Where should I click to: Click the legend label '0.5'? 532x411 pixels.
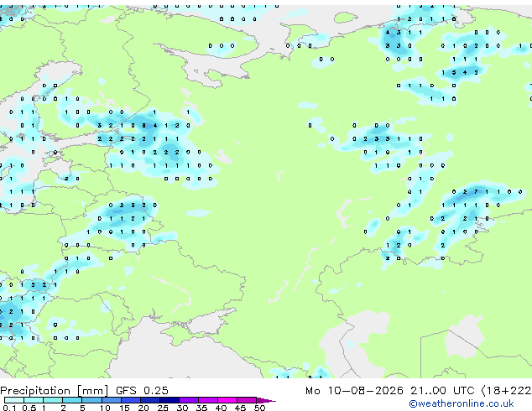click(29, 408)
